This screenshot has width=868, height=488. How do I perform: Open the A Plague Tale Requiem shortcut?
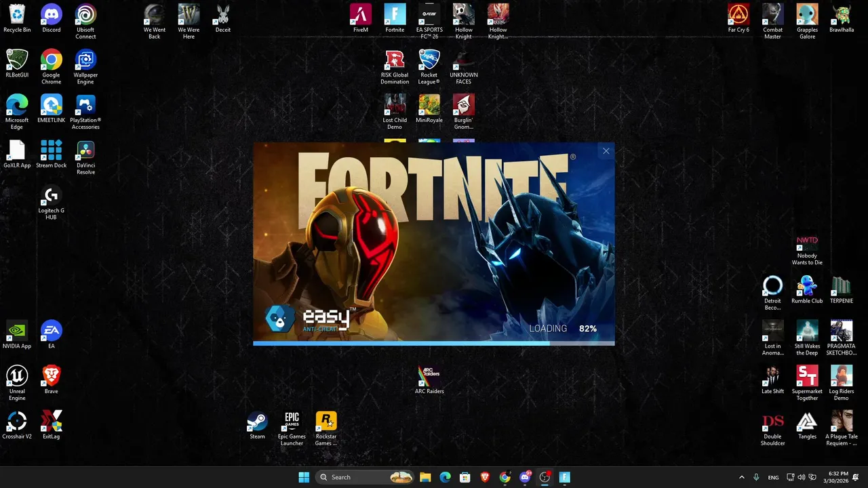pyautogui.click(x=842, y=428)
